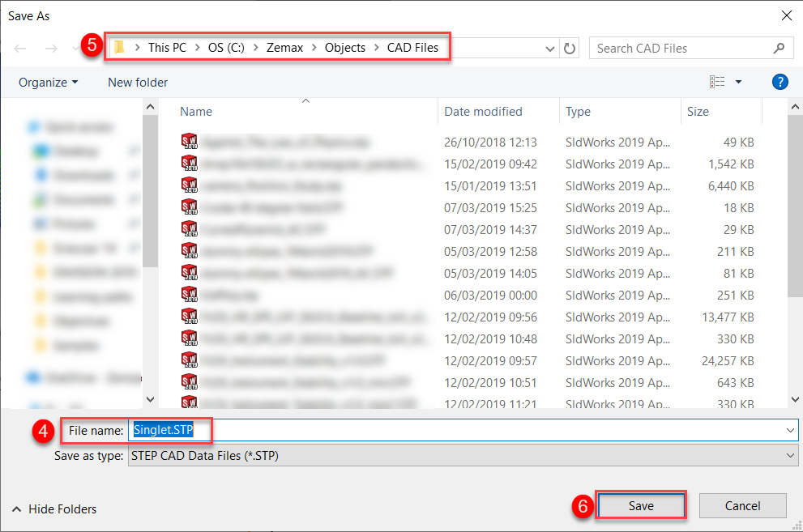Open the address bar history dropdown

(x=551, y=48)
